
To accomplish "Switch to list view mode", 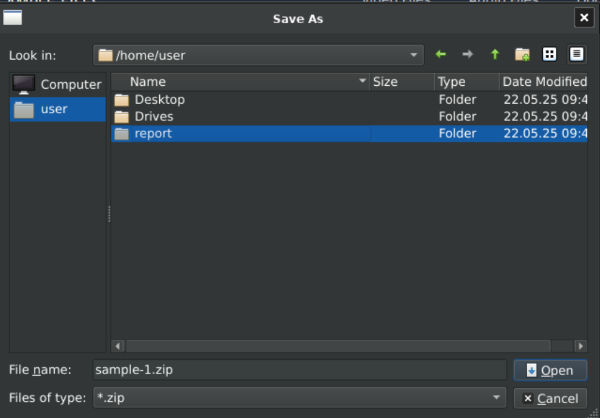I will (549, 55).
